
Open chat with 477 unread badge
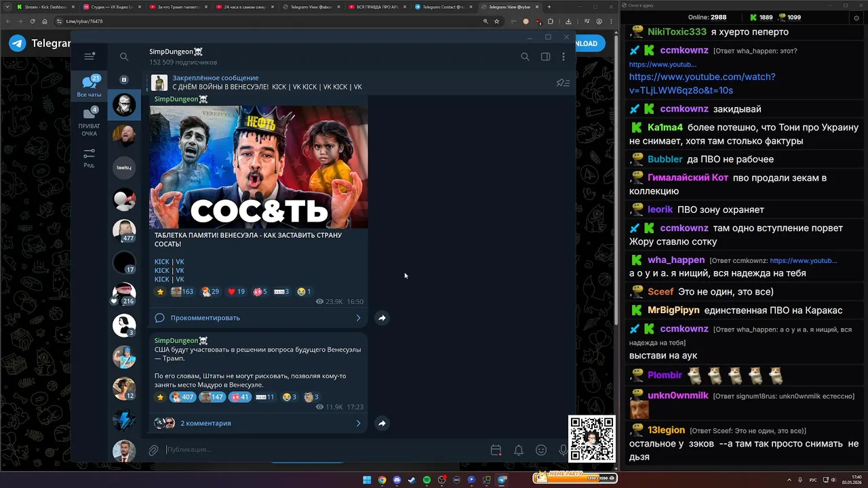[124, 230]
